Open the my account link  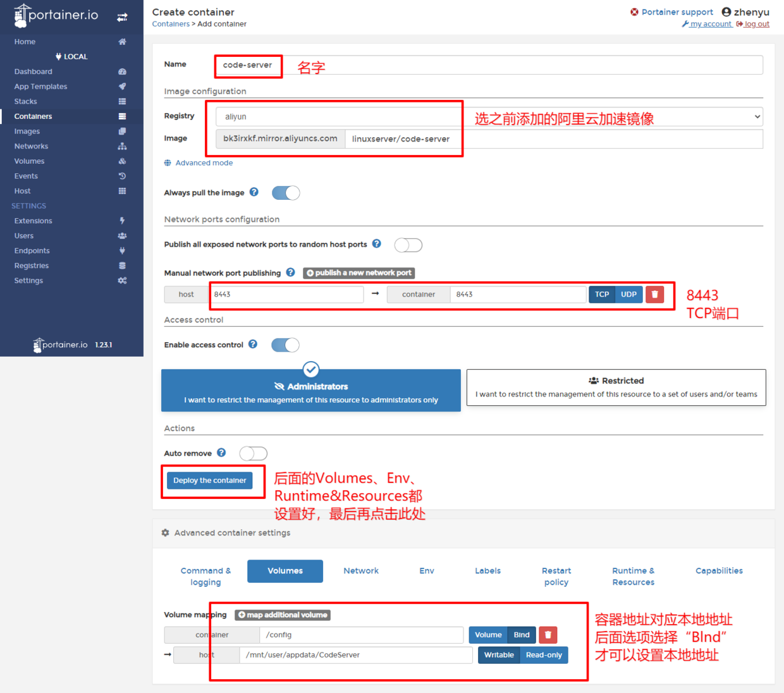706,24
